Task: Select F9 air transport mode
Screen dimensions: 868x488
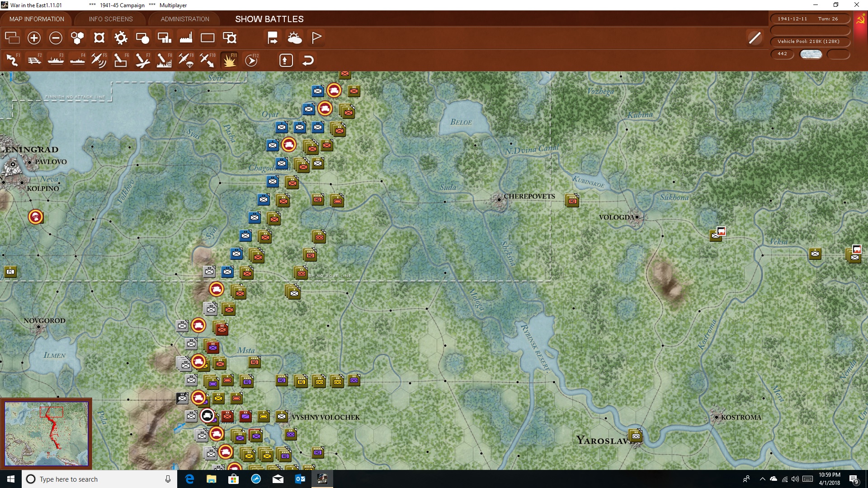Action: (x=186, y=60)
